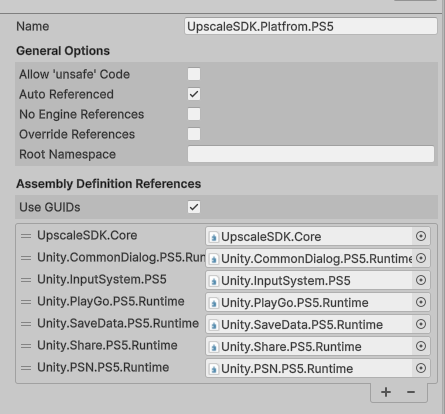Select the Unity.Share.PS5.Runtime list row label
This screenshot has height=414, width=445.
107,346
